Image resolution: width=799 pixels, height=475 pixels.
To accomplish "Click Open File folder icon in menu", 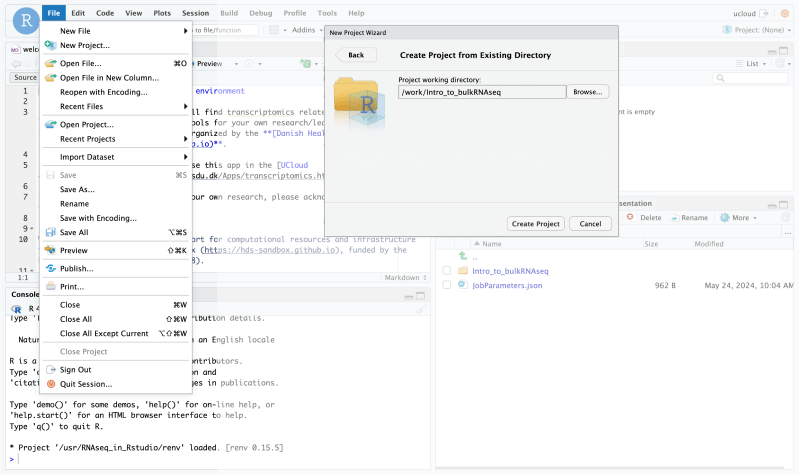I will point(50,64).
